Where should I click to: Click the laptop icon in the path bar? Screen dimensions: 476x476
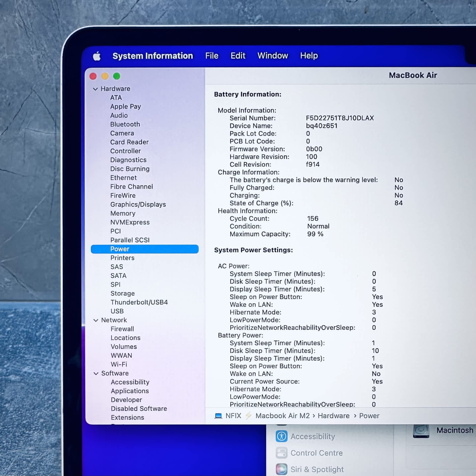[x=218, y=416]
